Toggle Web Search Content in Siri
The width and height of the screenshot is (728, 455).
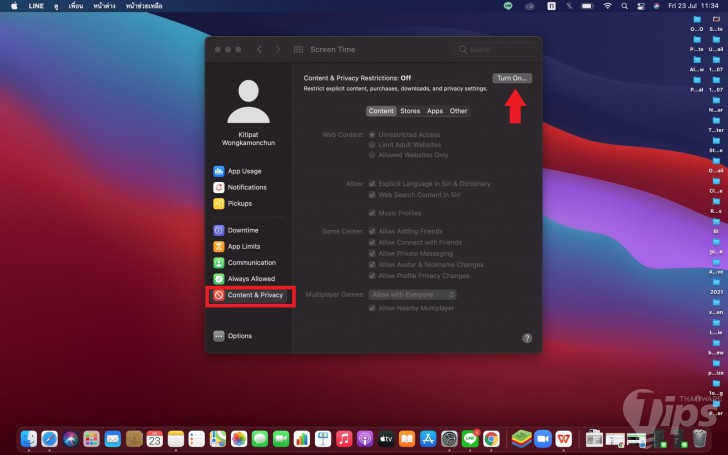(372, 195)
